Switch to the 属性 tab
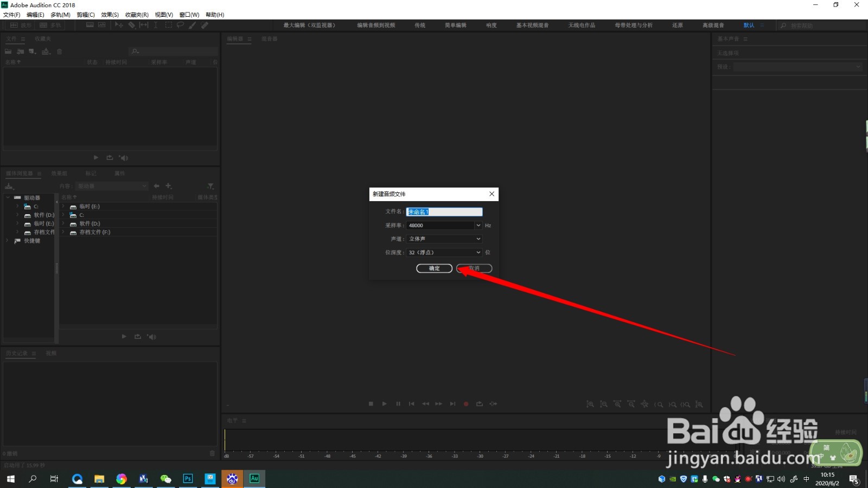 click(120, 174)
